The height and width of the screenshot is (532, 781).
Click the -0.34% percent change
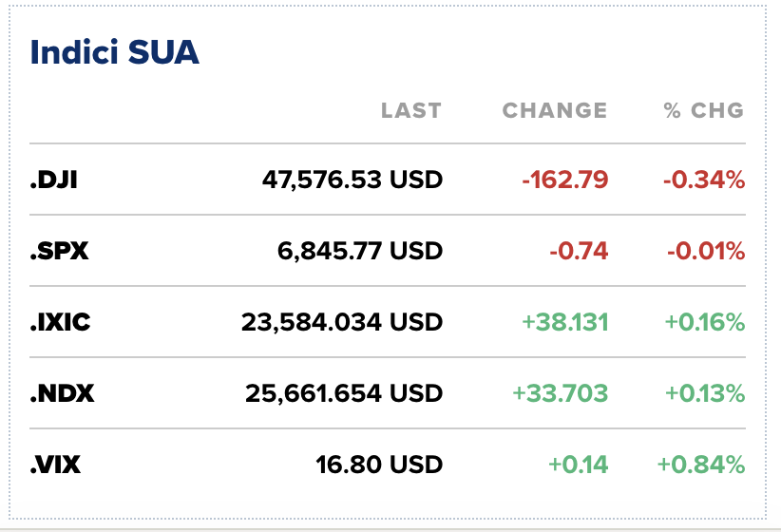point(704,180)
